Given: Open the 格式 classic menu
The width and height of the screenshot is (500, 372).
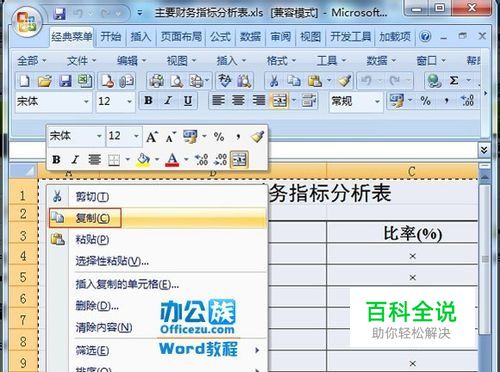Looking at the screenshot, I should 281,61.
